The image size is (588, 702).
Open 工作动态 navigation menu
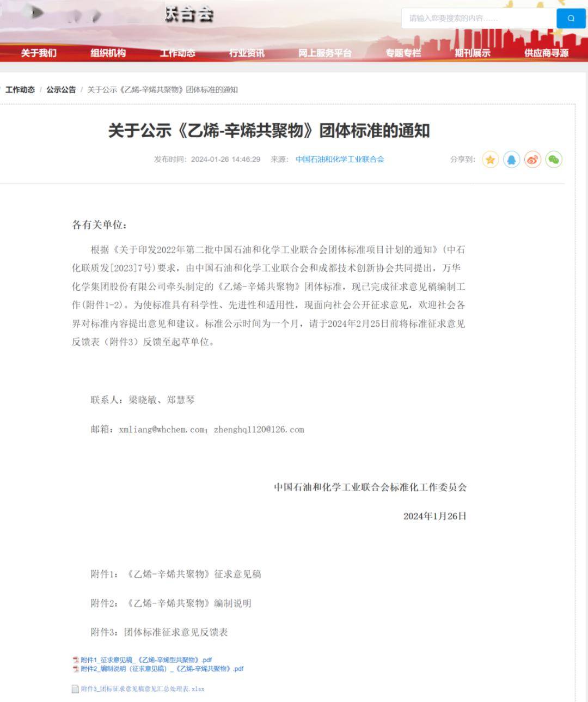click(x=177, y=53)
